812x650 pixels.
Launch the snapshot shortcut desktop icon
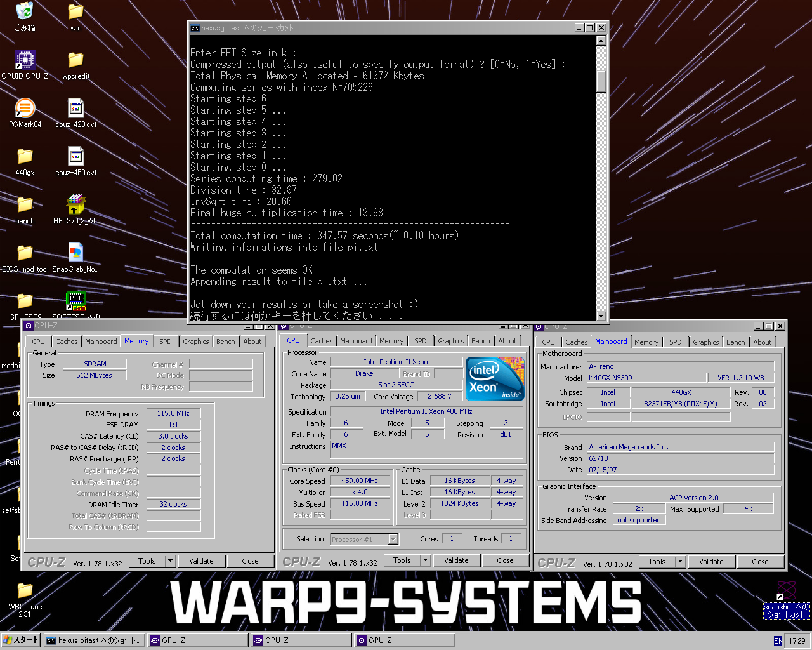(786, 590)
